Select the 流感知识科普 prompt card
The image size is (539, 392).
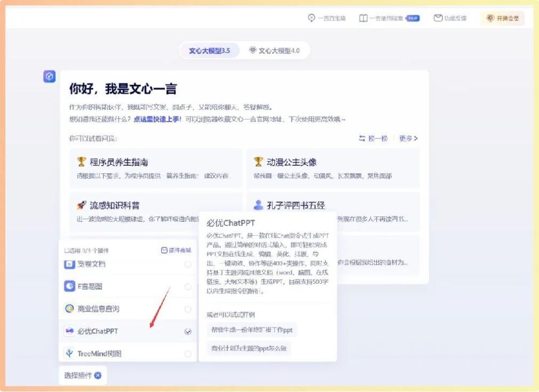pos(135,212)
